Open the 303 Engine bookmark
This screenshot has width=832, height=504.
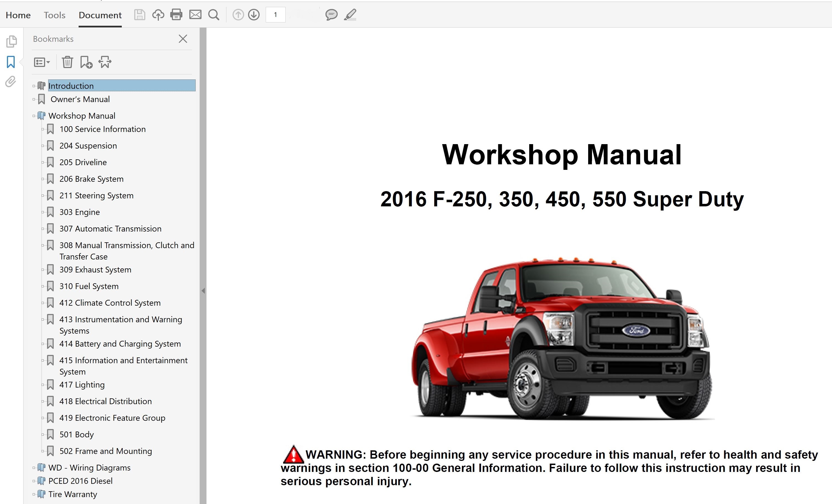pyautogui.click(x=80, y=212)
